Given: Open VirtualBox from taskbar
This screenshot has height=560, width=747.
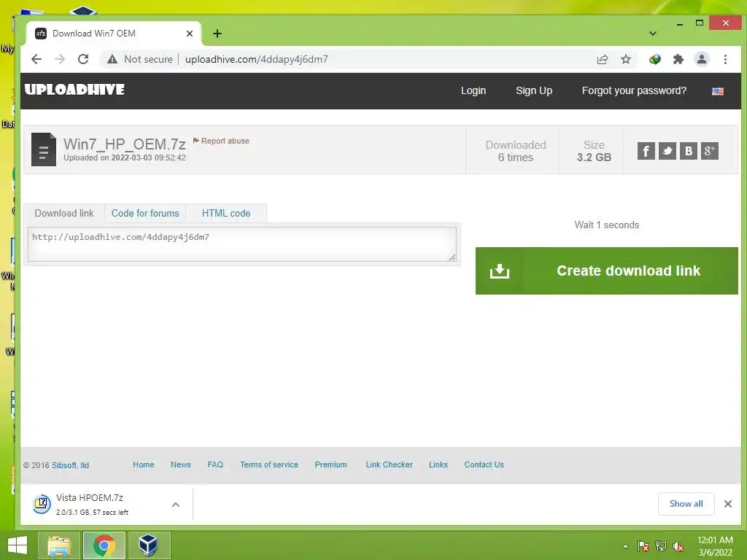Looking at the screenshot, I should [149, 545].
